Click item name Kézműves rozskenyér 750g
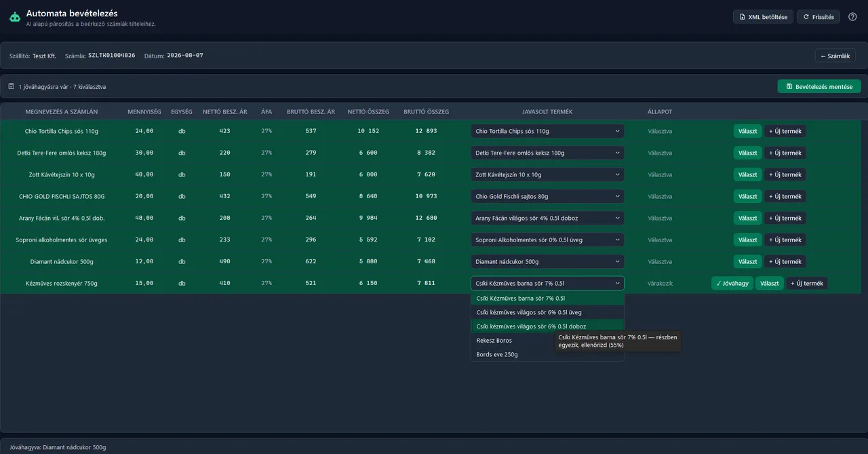The image size is (868, 454). 62,283
